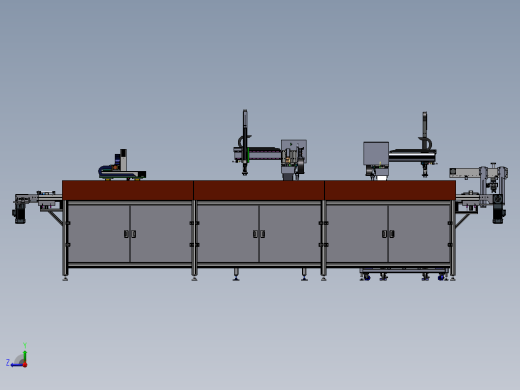Select the far-left cabinet door panel

tap(99, 233)
